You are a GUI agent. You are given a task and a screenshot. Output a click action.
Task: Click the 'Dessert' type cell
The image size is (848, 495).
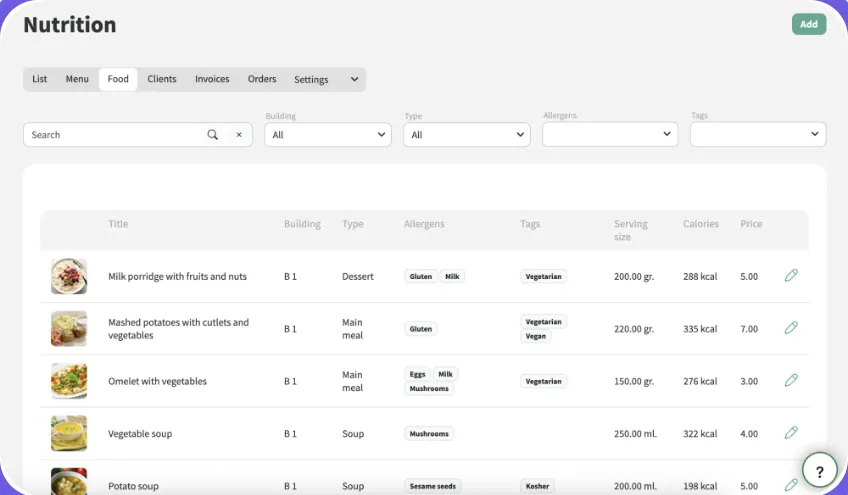(x=357, y=276)
